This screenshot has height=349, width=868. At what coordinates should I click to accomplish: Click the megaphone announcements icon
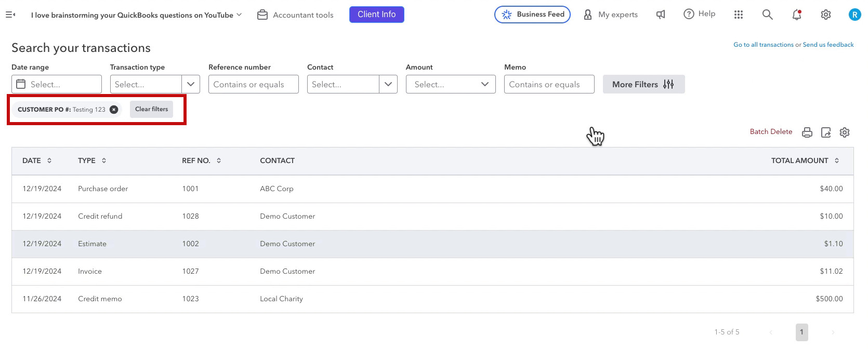click(661, 15)
